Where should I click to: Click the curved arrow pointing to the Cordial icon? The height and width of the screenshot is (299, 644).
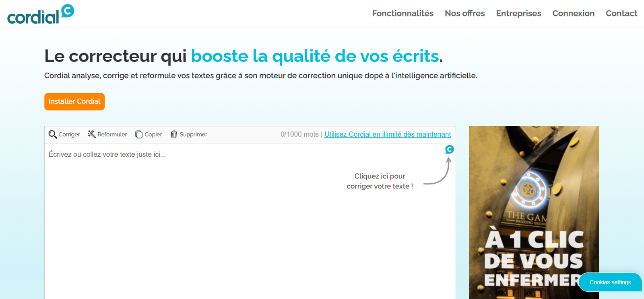439,173
